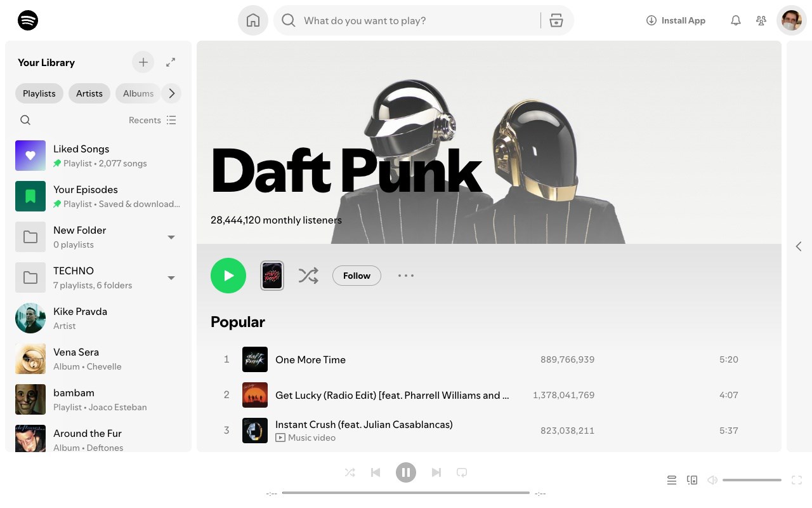Pause playback in bottom bar
This screenshot has height=508, width=812.
[x=406, y=472]
